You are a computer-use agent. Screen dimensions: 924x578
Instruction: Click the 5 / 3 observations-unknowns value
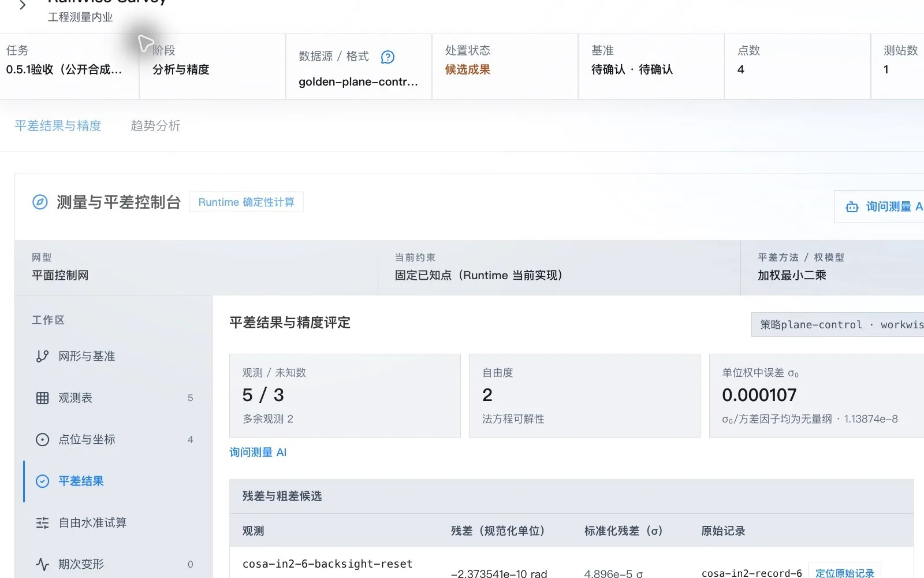pos(263,395)
